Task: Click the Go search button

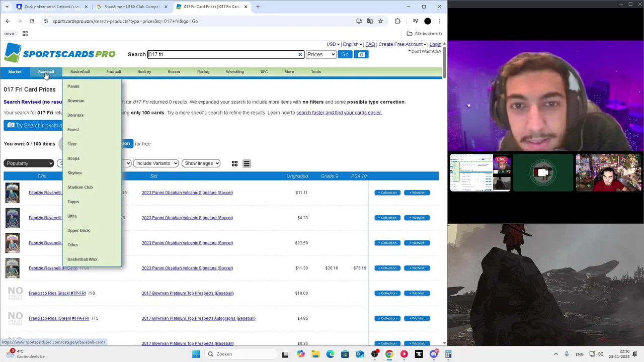Action: click(x=345, y=54)
